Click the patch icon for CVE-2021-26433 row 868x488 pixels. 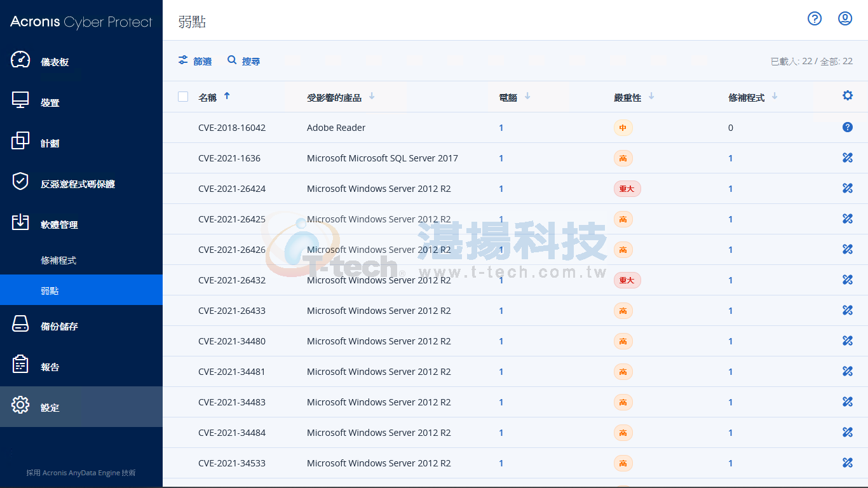point(848,311)
